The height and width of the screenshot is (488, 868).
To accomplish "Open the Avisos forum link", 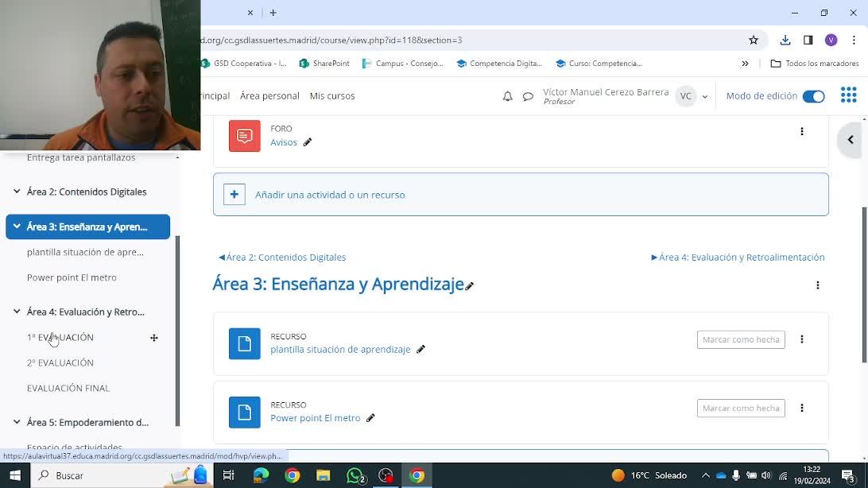I will [284, 142].
